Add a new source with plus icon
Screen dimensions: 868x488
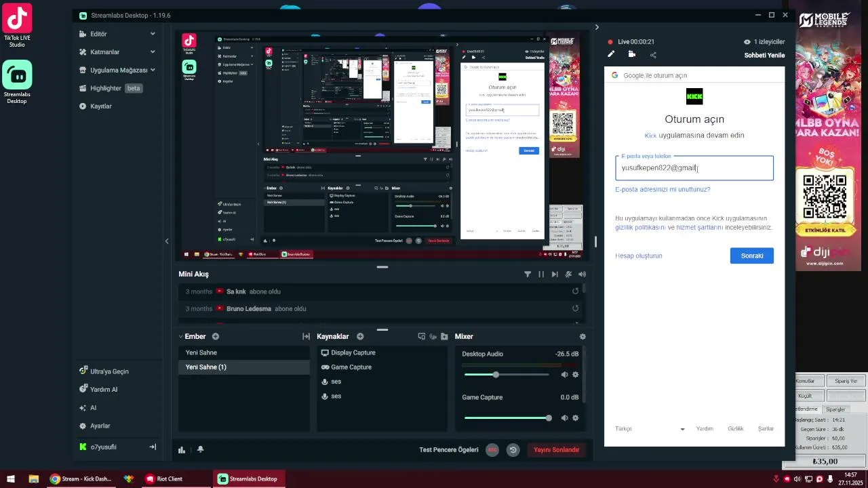pos(360,336)
